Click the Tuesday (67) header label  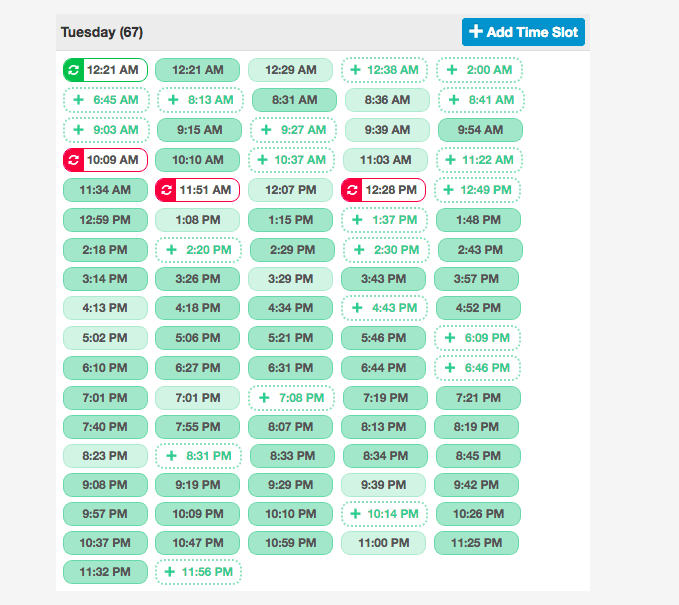(102, 32)
